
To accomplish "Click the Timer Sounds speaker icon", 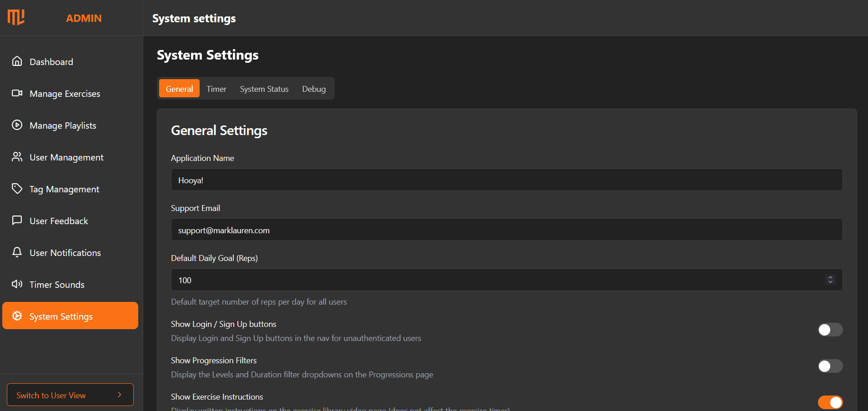I will (17, 284).
